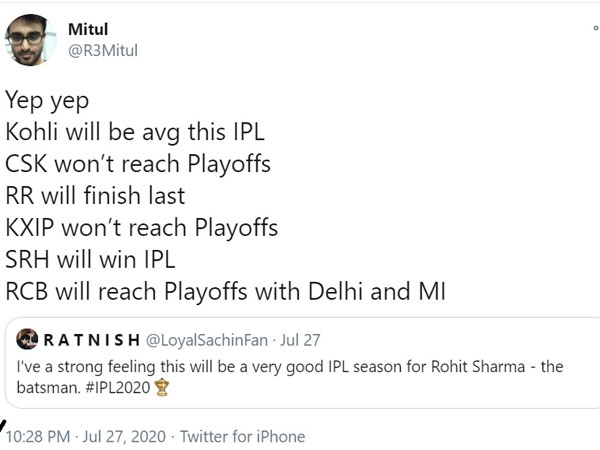This screenshot has width=600, height=450.
Task: Click the "CSK won't reach Playoffs" line
Action: pos(138,165)
